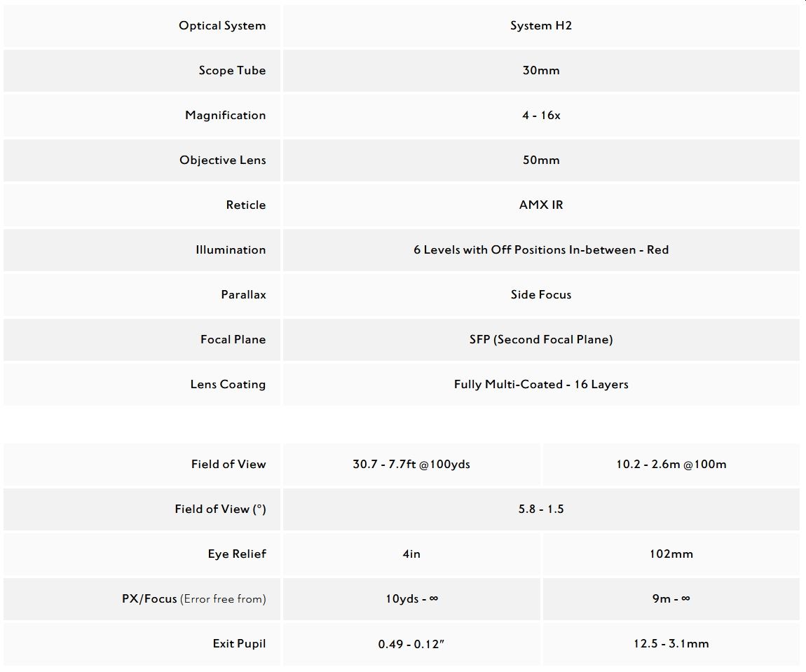This screenshot has height=672, width=806.
Task: Select the 10.2 - 2.6m @100m value
Action: click(x=671, y=465)
